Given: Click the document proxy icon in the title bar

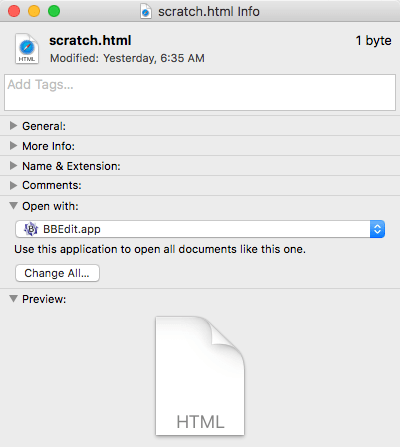Looking at the screenshot, I should click(146, 12).
